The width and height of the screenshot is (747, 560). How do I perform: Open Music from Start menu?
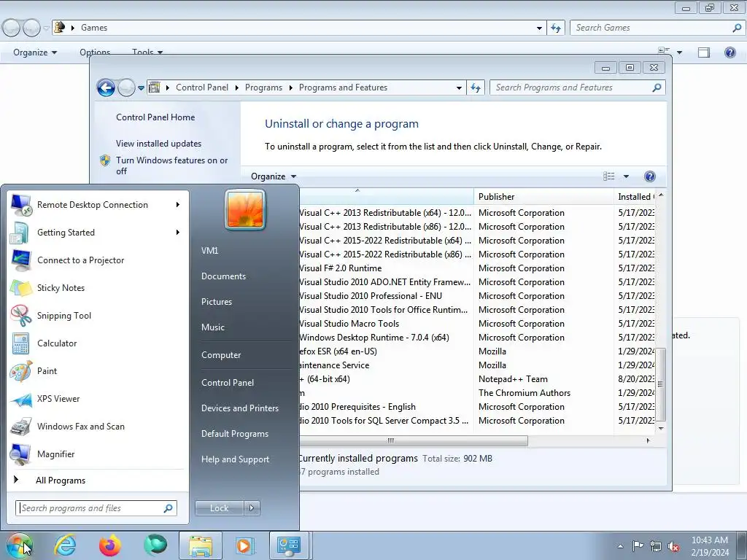pos(213,327)
